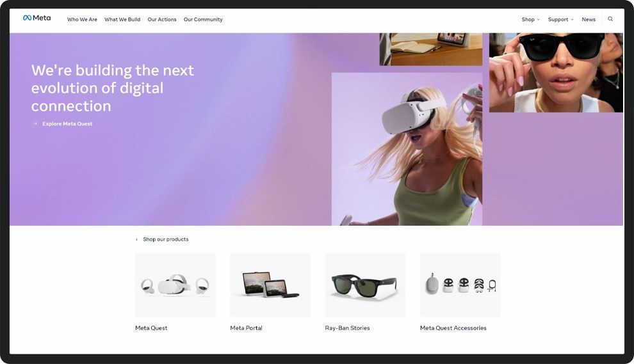Image resolution: width=634 pixels, height=364 pixels.
Task: Click the Ray-Ban Stories product title
Action: (347, 328)
